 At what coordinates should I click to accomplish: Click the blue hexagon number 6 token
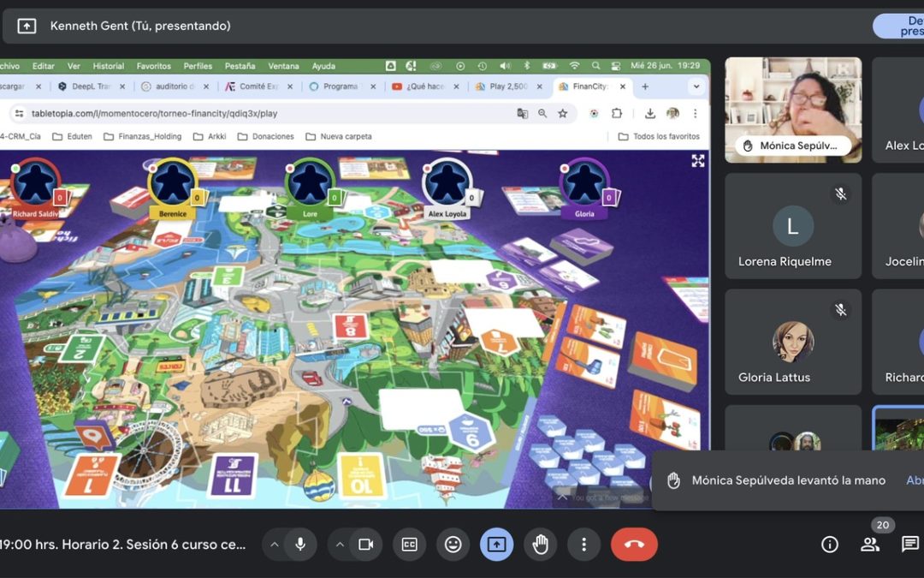[x=471, y=433]
